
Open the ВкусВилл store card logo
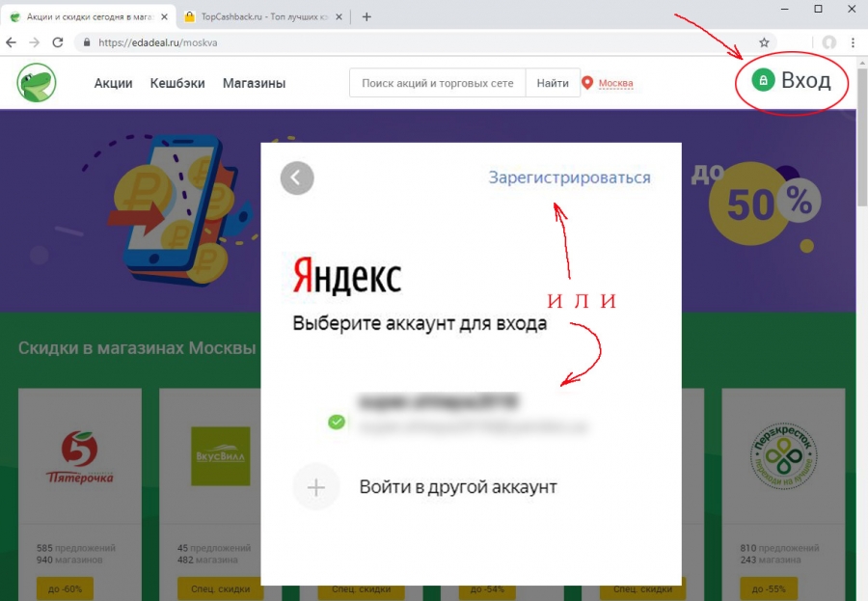[220, 456]
